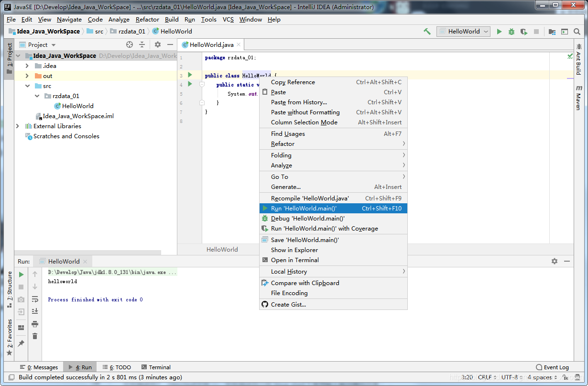Open the TODO tool window tab
The image size is (588, 386).
116,367
